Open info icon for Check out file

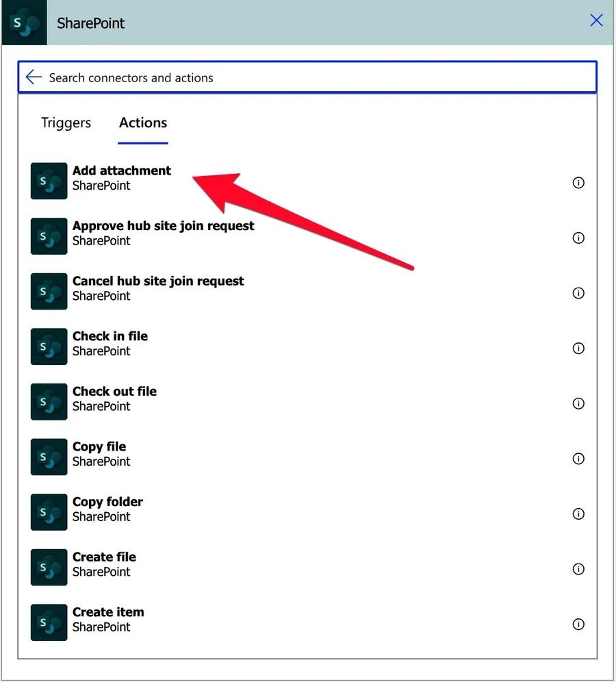coord(578,403)
